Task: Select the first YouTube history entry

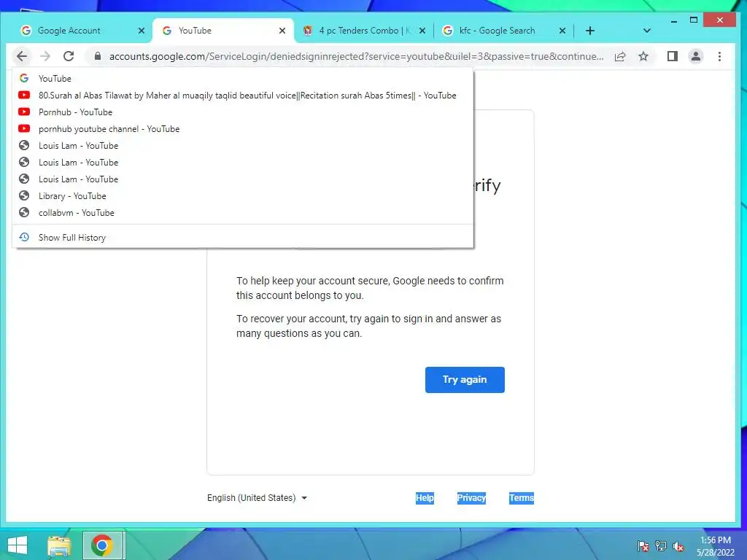Action: [243, 79]
